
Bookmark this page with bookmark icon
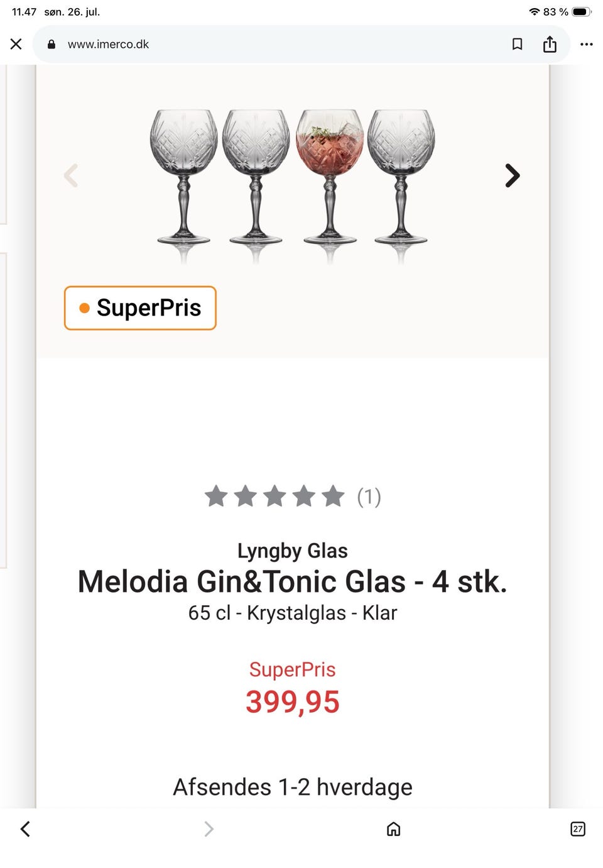[x=518, y=44]
